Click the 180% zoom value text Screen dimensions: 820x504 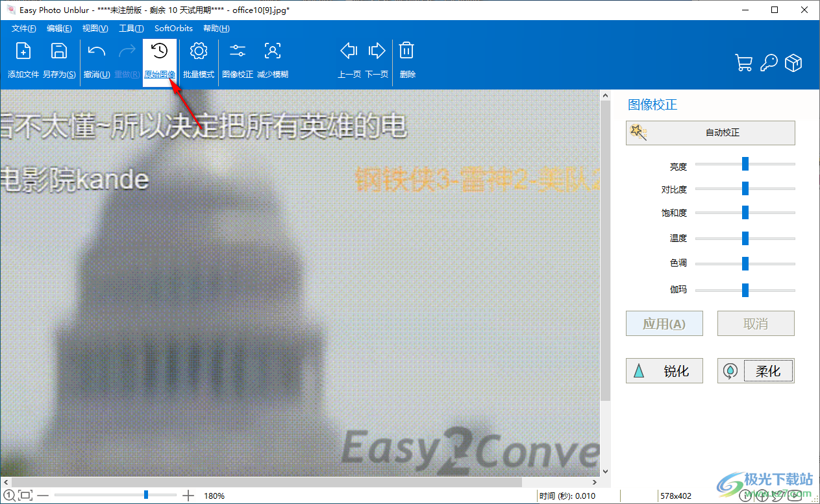pos(214,496)
